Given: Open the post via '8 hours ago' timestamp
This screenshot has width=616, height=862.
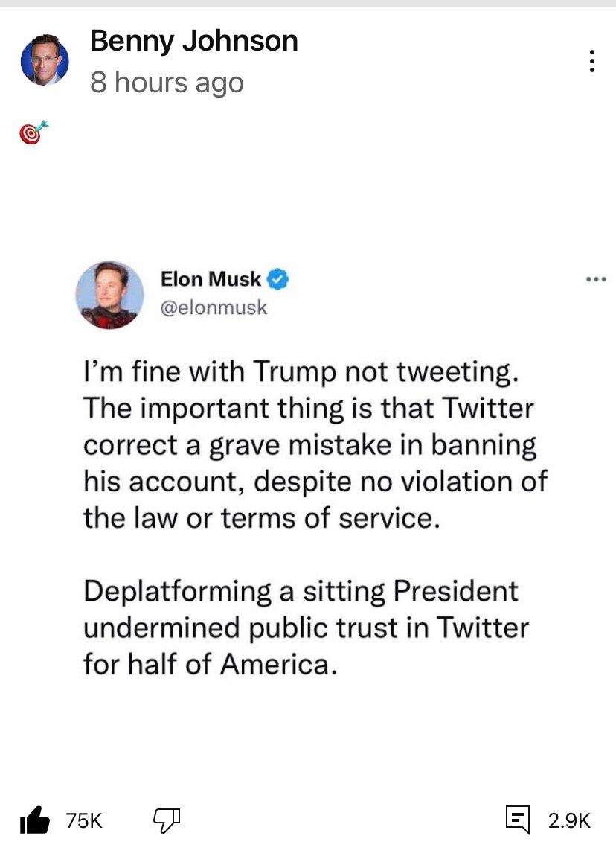Looking at the screenshot, I should pos(167,82).
